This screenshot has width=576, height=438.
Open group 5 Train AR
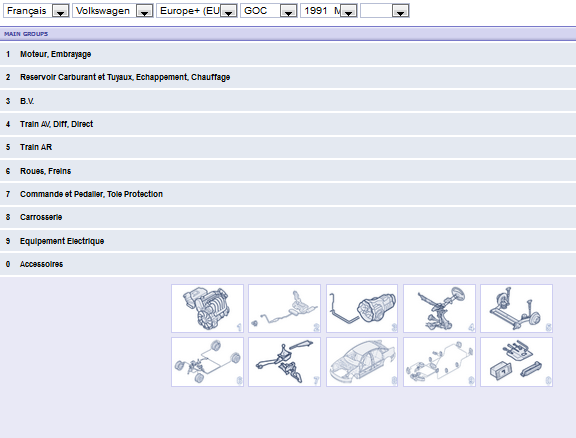tap(288, 147)
